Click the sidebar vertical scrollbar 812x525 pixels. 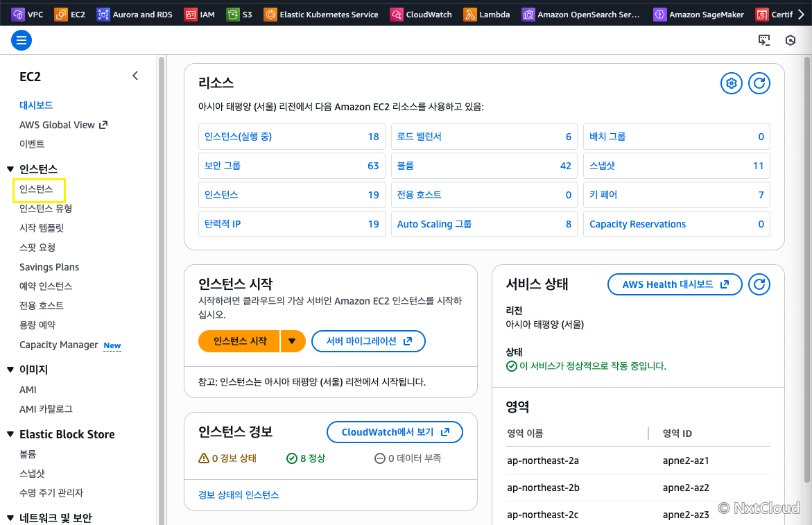pyautogui.click(x=161, y=290)
